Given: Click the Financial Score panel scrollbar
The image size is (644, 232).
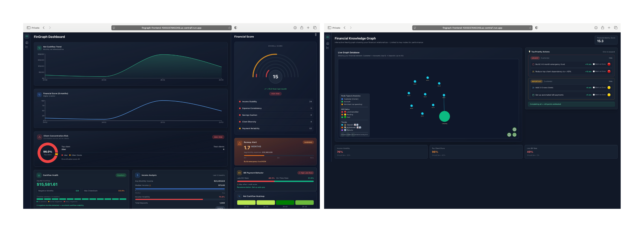Looking at the screenshot, I should click(316, 35).
